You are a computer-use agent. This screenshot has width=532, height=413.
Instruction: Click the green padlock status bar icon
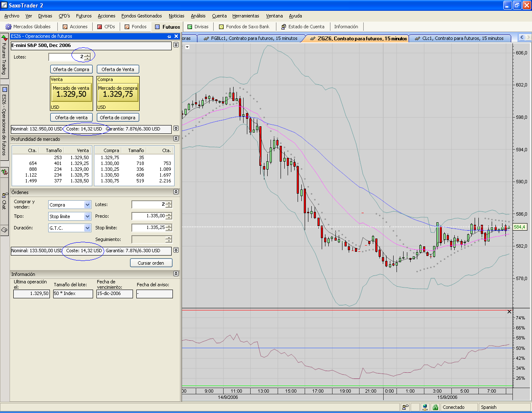click(x=435, y=407)
